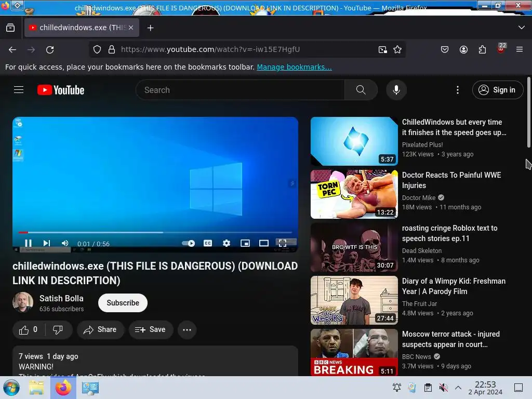This screenshot has height=399, width=532.
Task: Toggle the autoplay switch in player
Action: (x=188, y=243)
